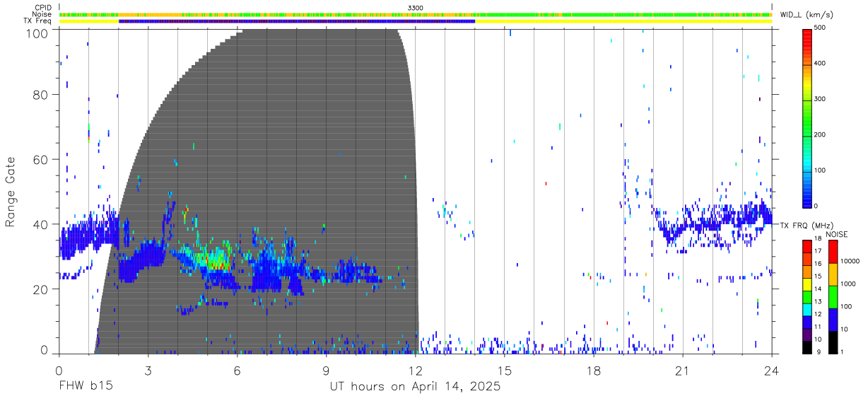868x401 pixels.
Task: Click the hour 9 tick label
Action: click(327, 369)
